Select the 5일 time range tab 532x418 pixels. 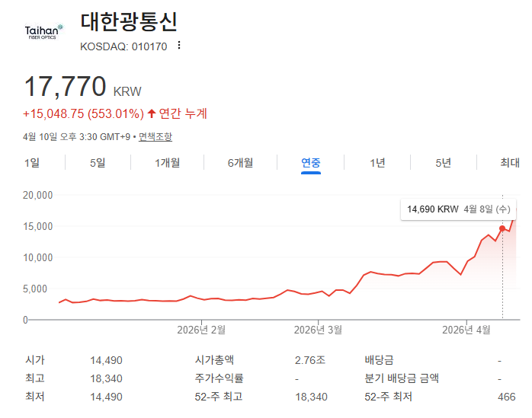click(98, 163)
